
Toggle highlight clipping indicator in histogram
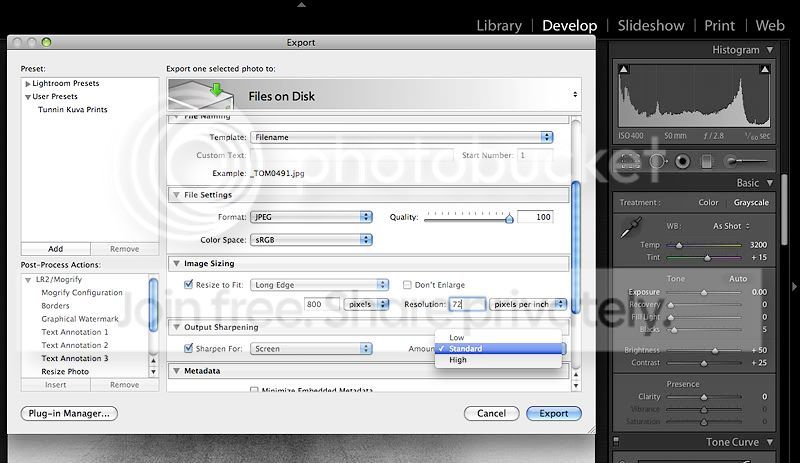click(767, 69)
